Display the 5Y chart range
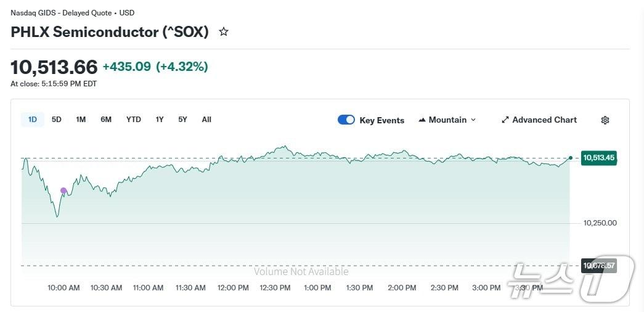 click(x=182, y=120)
